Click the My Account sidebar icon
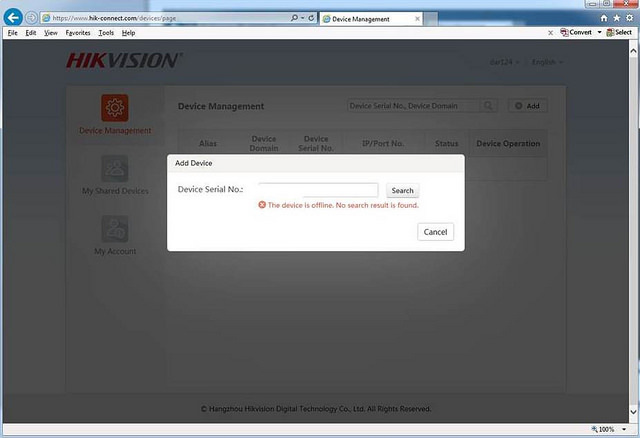The image size is (640, 438). pyautogui.click(x=115, y=229)
